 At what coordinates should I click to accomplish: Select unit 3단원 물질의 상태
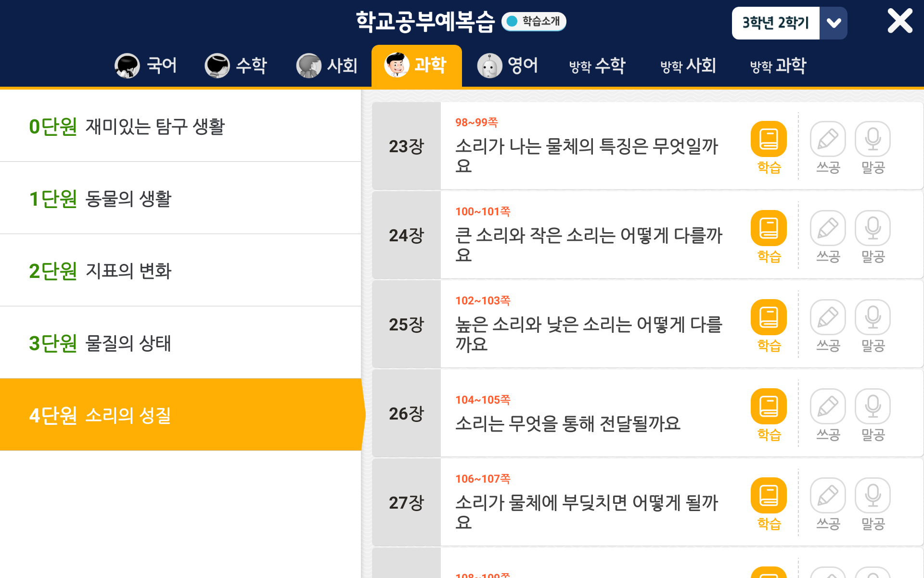point(180,343)
